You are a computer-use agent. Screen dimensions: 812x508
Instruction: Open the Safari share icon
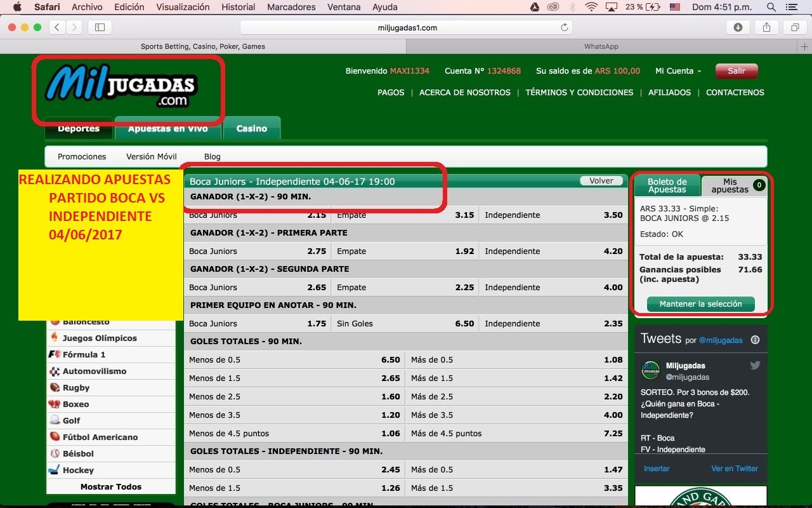pyautogui.click(x=766, y=27)
